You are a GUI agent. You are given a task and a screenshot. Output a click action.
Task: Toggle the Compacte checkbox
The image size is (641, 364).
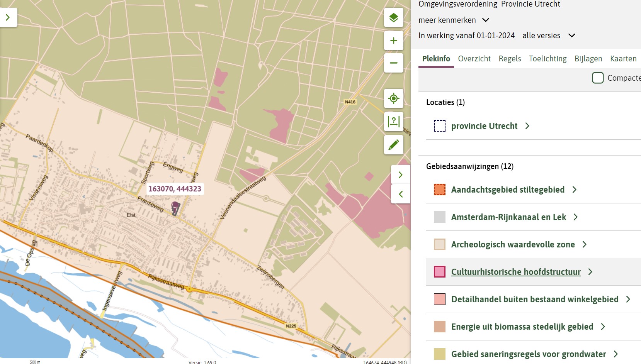pyautogui.click(x=598, y=78)
